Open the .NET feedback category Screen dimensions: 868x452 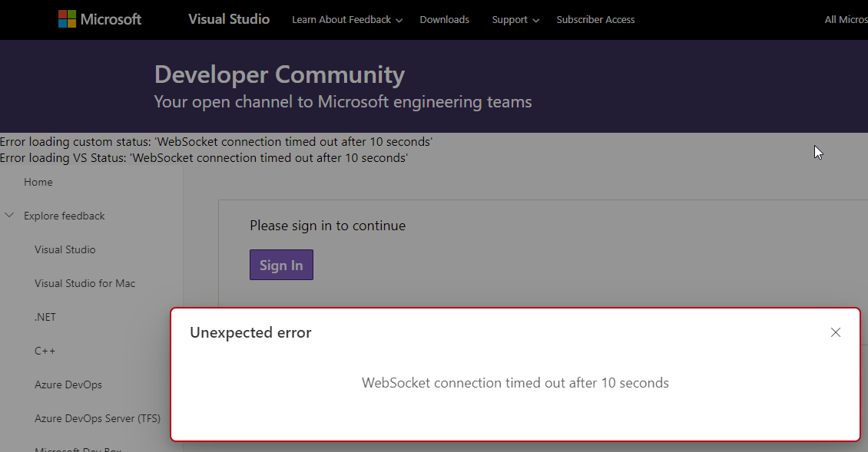coord(45,317)
